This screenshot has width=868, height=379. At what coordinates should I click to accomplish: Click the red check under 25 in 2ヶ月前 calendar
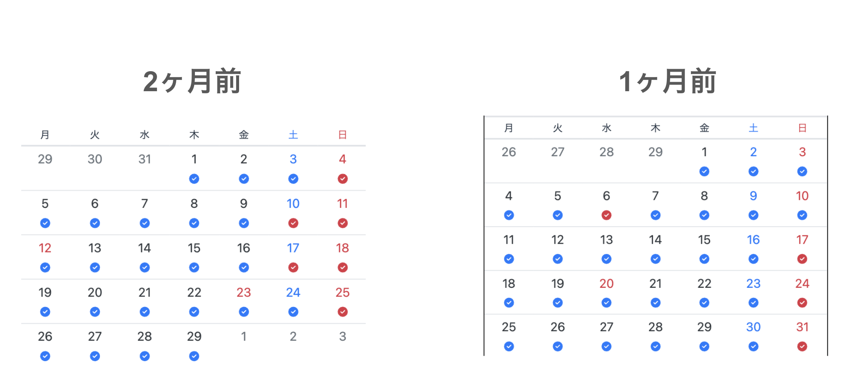[x=342, y=312]
